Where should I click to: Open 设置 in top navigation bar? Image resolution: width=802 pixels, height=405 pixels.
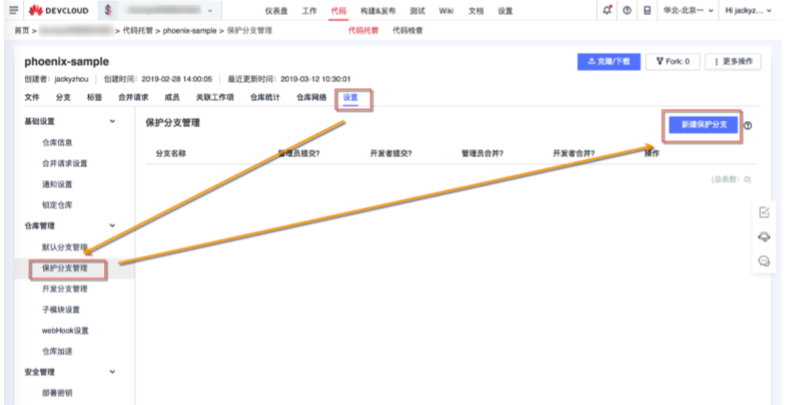click(505, 11)
